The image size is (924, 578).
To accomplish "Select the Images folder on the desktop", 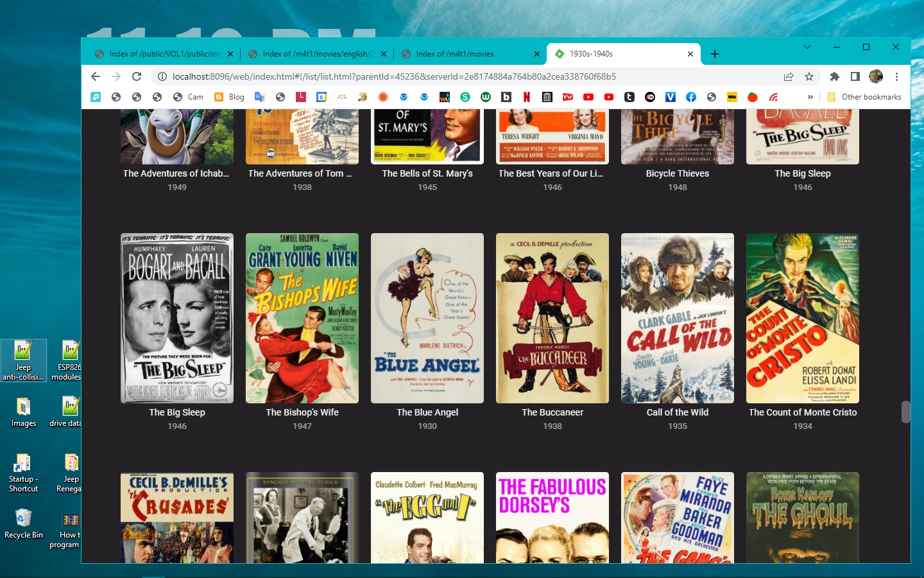I will tap(24, 412).
